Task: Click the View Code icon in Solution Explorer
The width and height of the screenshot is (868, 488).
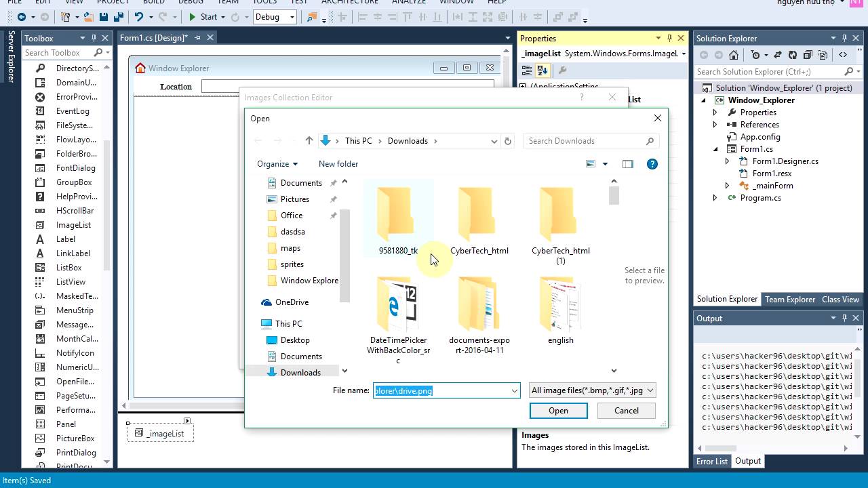Action: [x=843, y=55]
